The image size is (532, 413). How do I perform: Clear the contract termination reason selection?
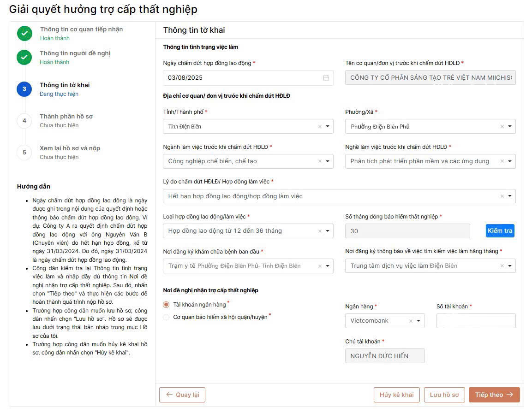502,196
